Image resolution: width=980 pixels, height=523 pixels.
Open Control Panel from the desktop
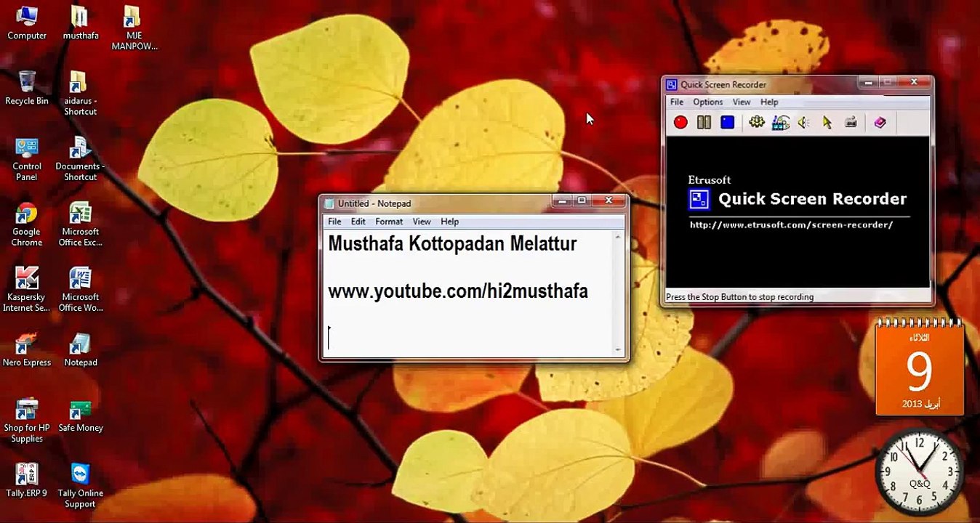tap(27, 159)
